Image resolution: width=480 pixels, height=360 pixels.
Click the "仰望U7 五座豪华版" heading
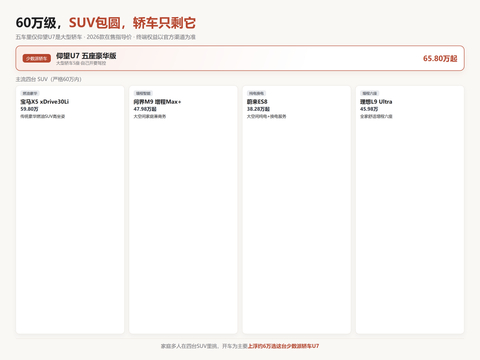pyautogui.click(x=86, y=56)
